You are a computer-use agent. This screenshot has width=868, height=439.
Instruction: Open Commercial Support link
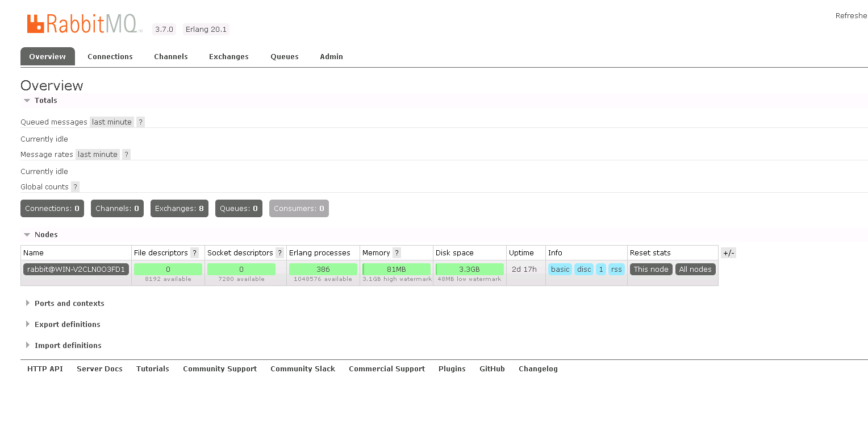click(x=387, y=369)
